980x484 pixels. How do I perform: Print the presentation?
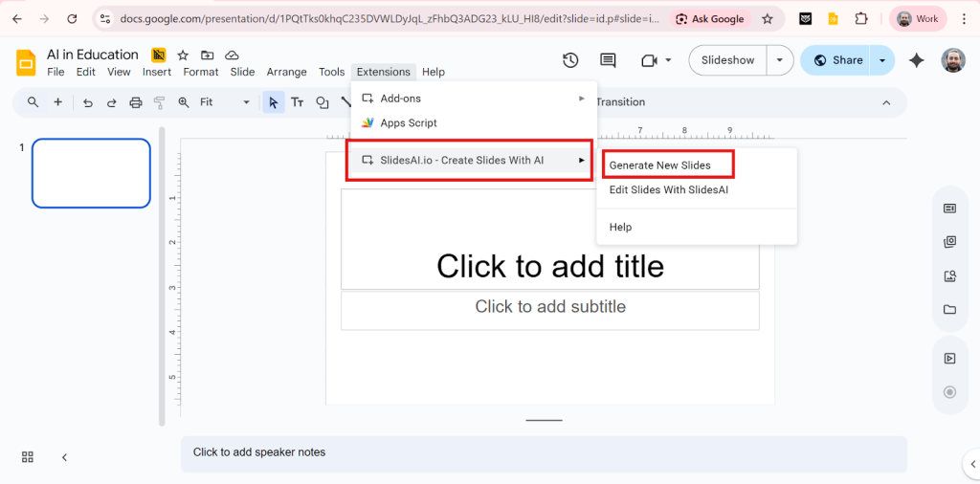pyautogui.click(x=136, y=102)
